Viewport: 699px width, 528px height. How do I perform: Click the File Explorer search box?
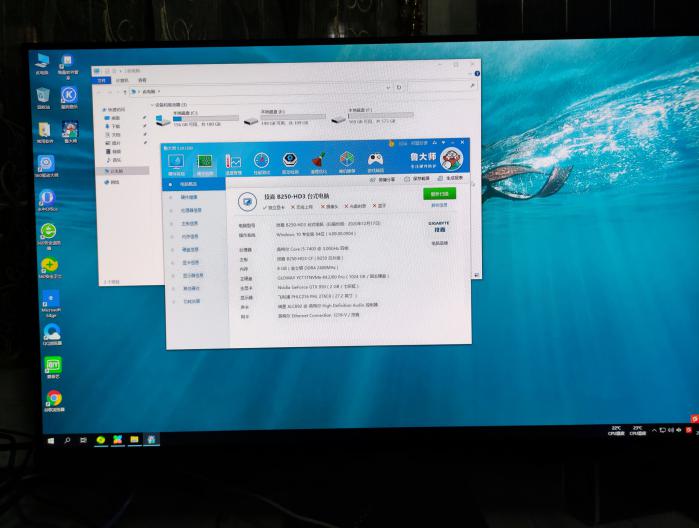[x=442, y=86]
